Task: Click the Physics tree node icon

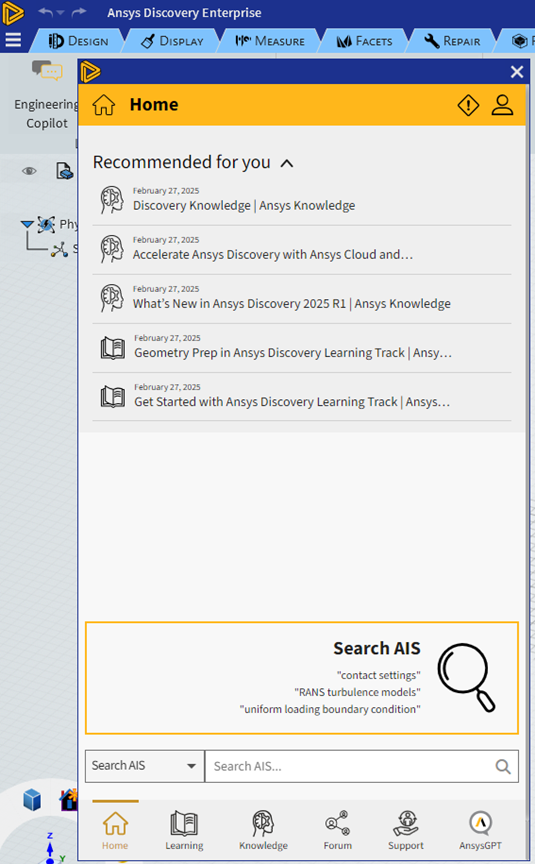Action: point(46,224)
